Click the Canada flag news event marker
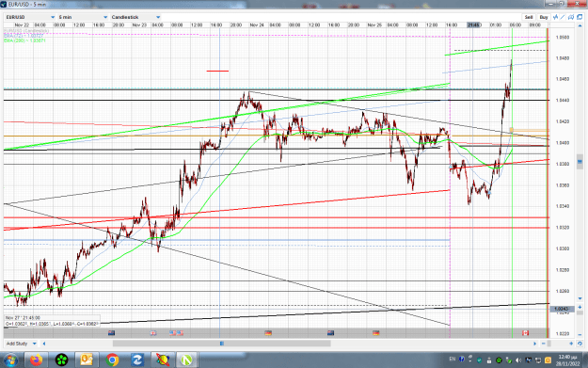The height and width of the screenshot is (368, 588). tap(525, 333)
